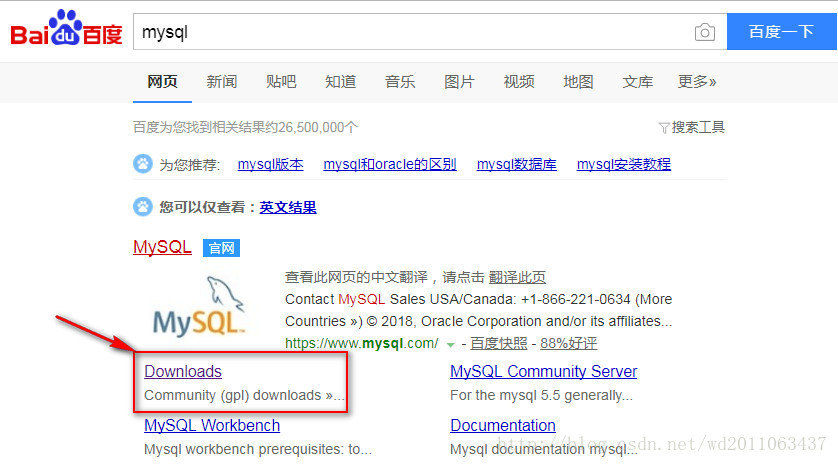The width and height of the screenshot is (838, 464).
Task: Click the mysql数据库 suggestion link
Action: 516,164
